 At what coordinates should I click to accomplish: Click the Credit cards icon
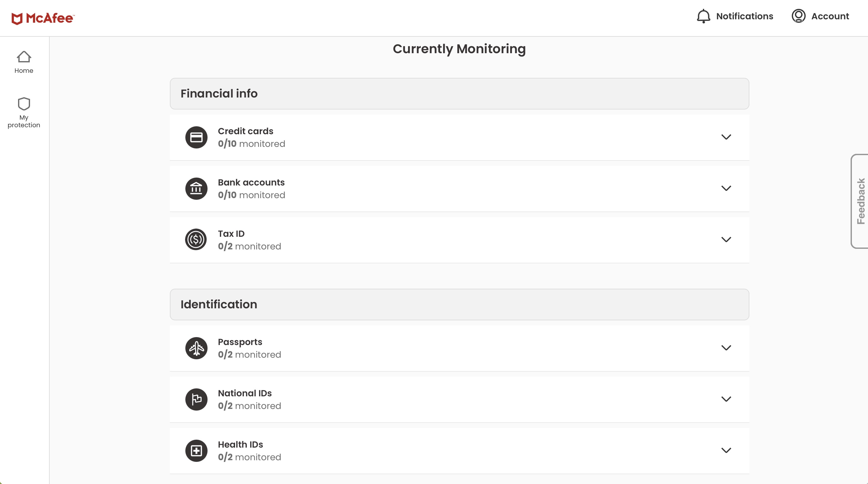click(196, 137)
